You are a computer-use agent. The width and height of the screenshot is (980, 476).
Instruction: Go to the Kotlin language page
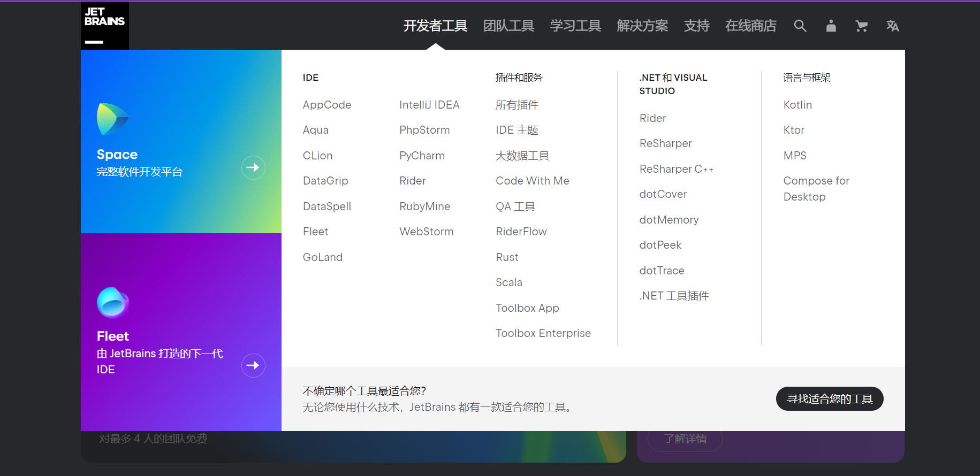(797, 105)
